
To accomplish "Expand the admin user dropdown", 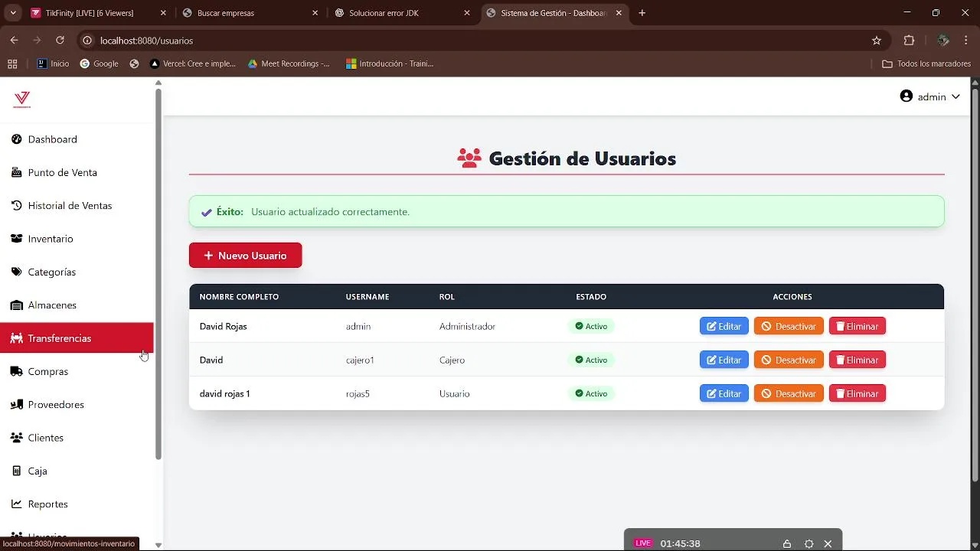I will coord(929,96).
